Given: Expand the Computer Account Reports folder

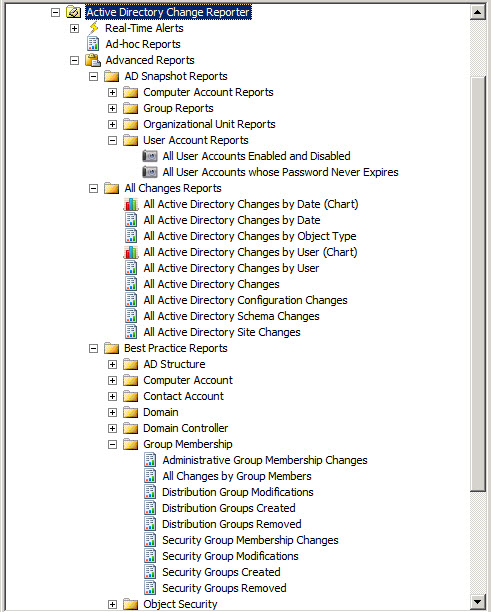Looking at the screenshot, I should 112,93.
